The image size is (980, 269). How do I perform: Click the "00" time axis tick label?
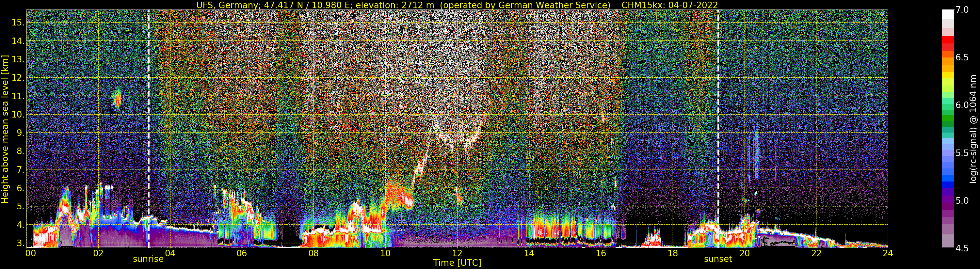click(x=30, y=253)
